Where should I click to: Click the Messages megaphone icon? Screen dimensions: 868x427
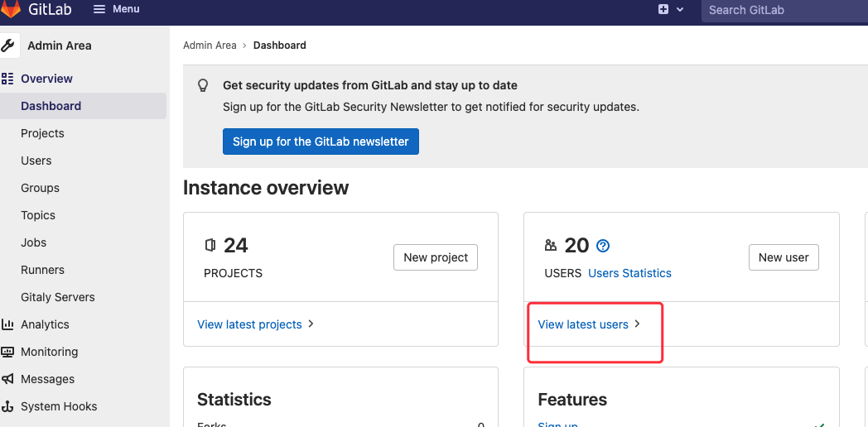tap(7, 379)
